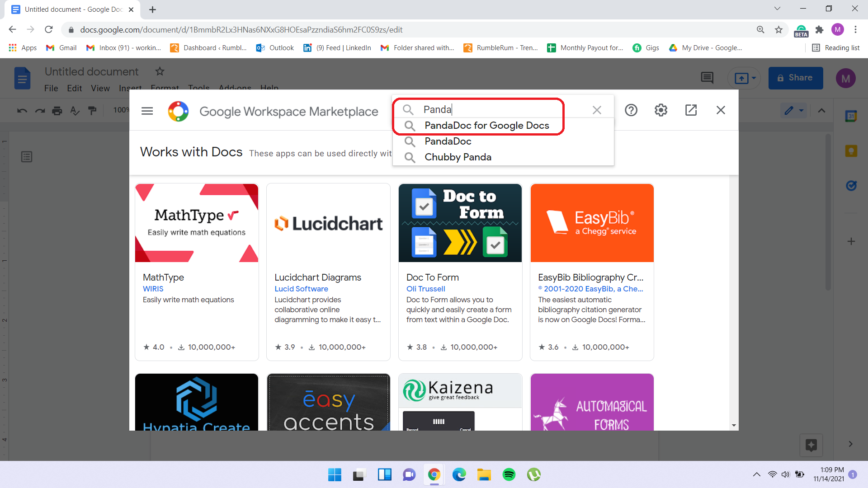Open File Explorer from the taskbar
Screen dimensions: 868x488
pyautogui.click(x=484, y=474)
